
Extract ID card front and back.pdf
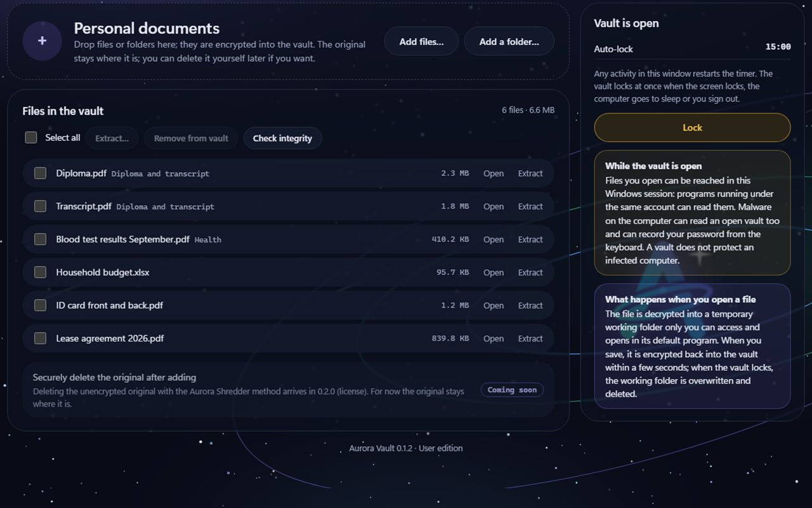coord(530,305)
